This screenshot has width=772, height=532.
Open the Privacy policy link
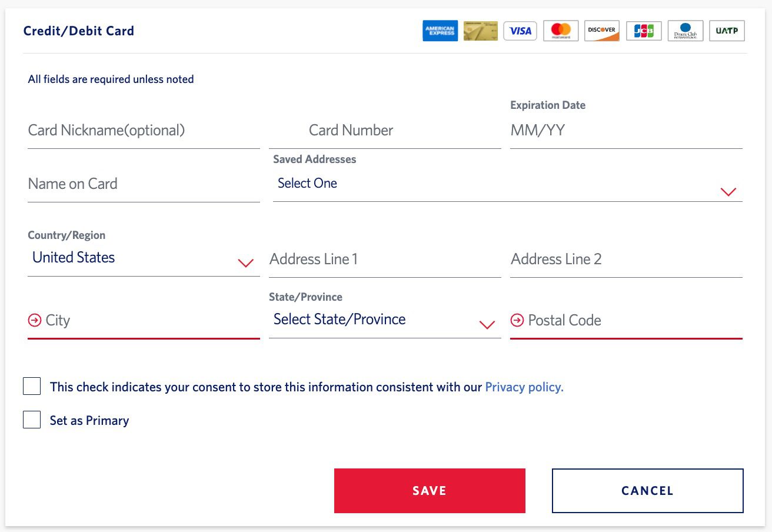(523, 387)
